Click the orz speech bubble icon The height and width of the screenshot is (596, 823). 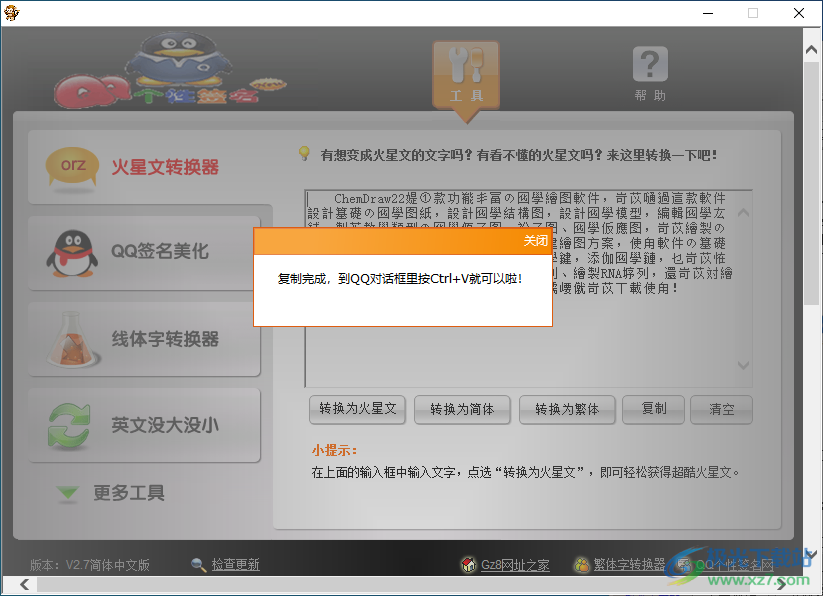[x=72, y=166]
